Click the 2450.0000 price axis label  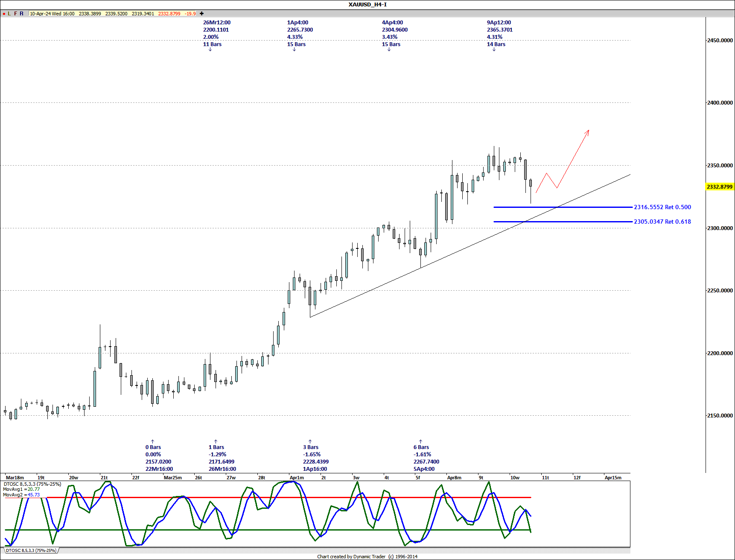[x=720, y=41]
